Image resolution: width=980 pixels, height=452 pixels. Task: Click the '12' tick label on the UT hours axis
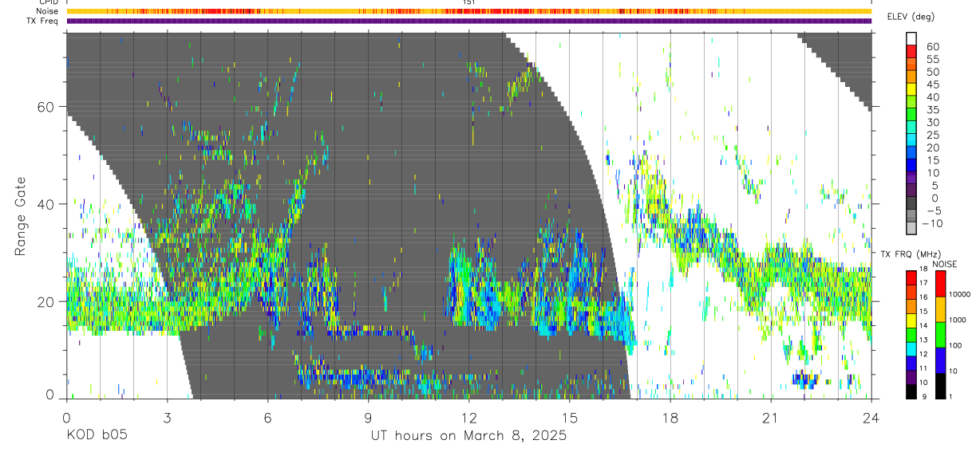coord(468,417)
